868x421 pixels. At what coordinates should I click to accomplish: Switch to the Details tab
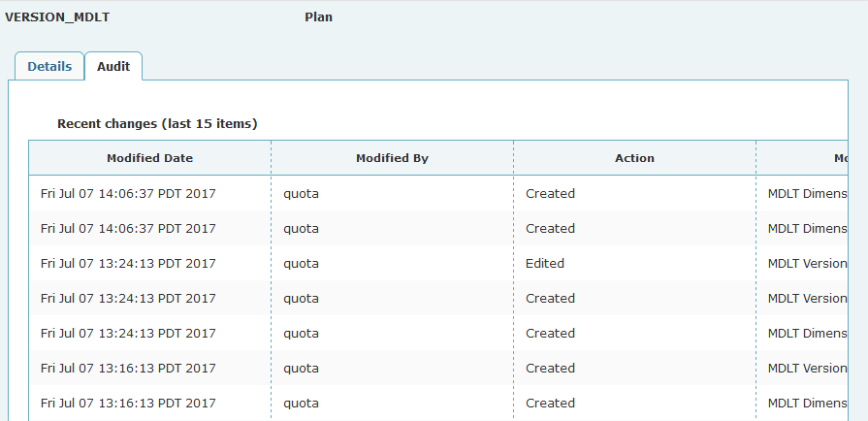pos(48,67)
